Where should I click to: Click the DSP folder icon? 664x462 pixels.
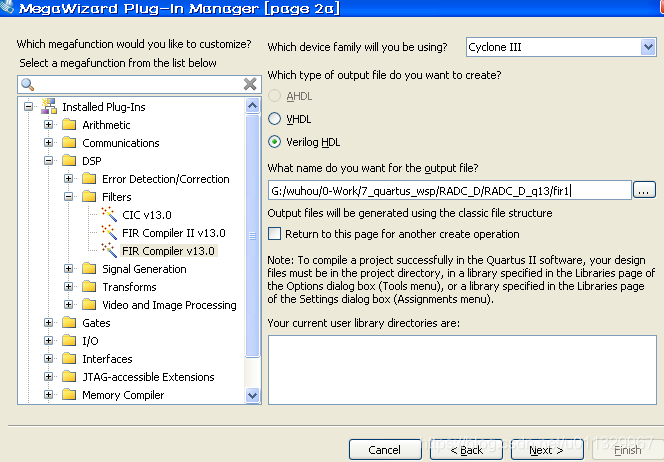tap(69, 160)
